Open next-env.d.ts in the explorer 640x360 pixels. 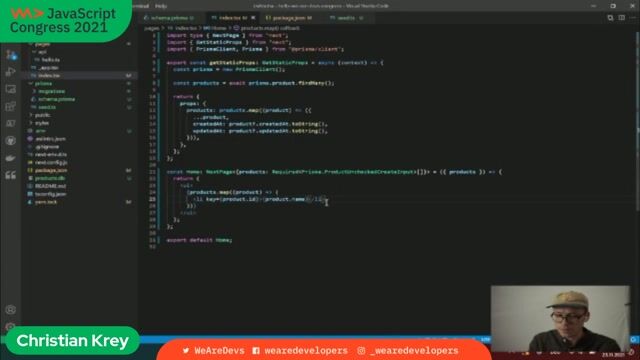tap(51, 155)
